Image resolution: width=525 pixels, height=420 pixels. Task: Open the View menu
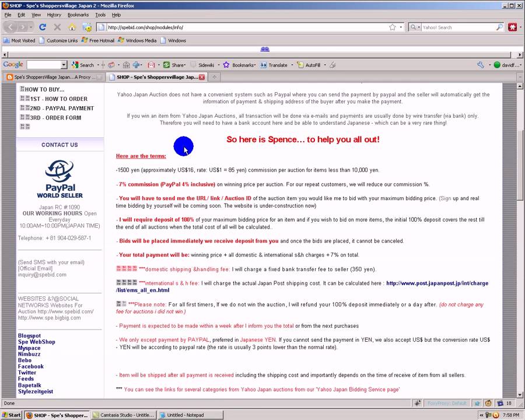pos(36,15)
